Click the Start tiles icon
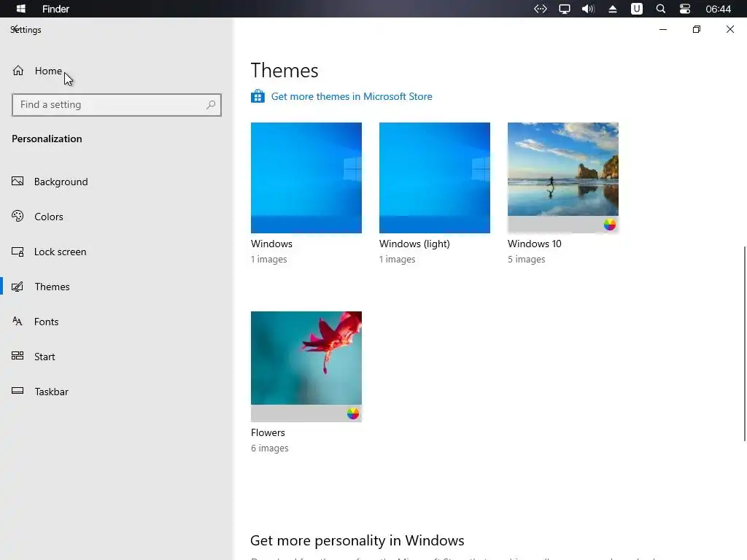The height and width of the screenshot is (560, 747). tap(18, 356)
